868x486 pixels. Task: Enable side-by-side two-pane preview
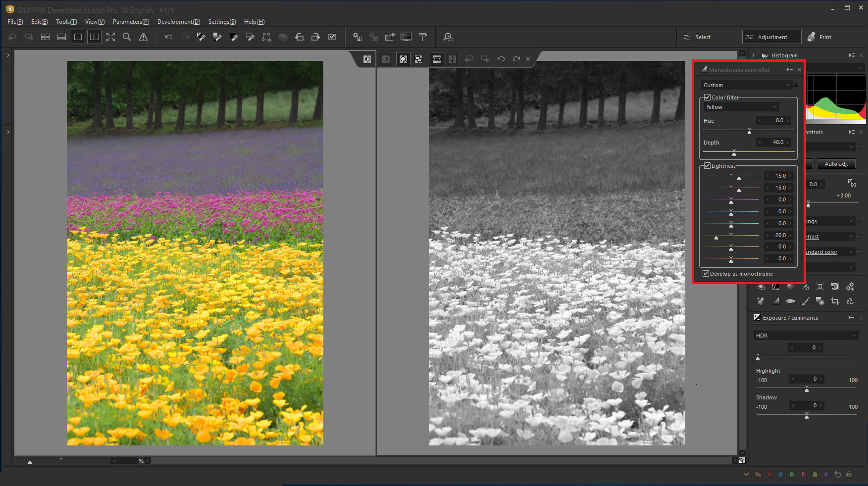tap(94, 37)
